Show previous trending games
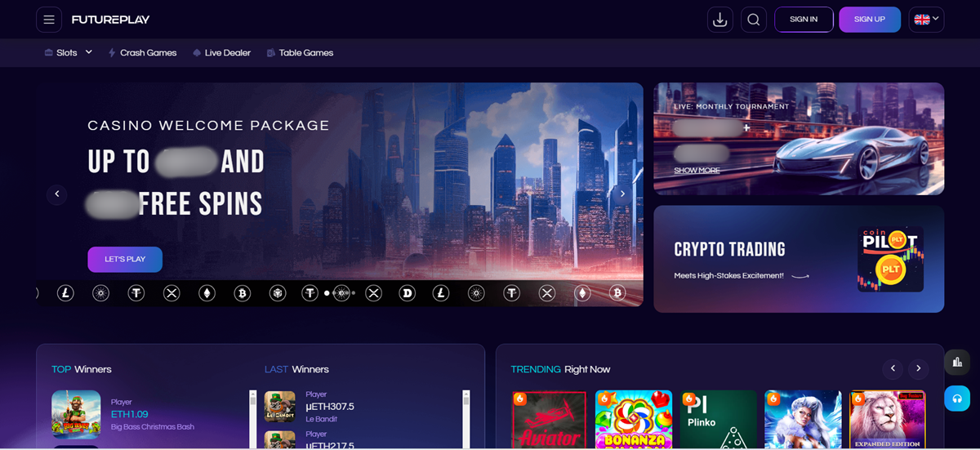This screenshot has height=450, width=980. coord(893,369)
